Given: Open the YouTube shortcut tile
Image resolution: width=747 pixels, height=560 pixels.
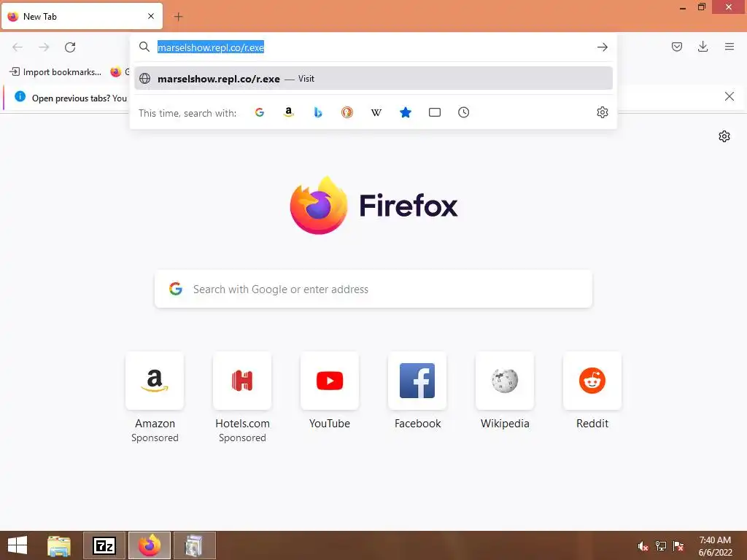Looking at the screenshot, I should point(330,381).
